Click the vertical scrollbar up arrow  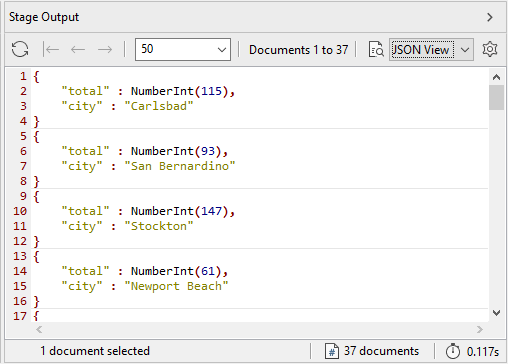tap(496, 77)
